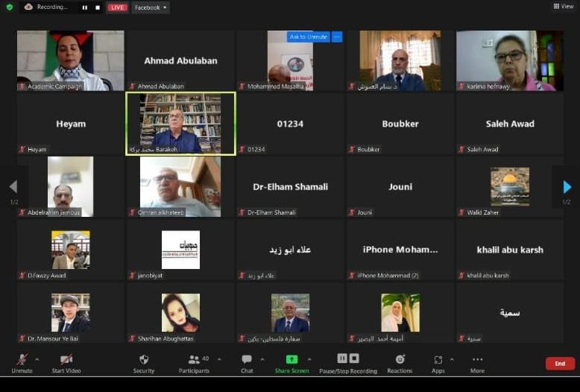Expand audio options arrow beside Unmute

(x=37, y=358)
